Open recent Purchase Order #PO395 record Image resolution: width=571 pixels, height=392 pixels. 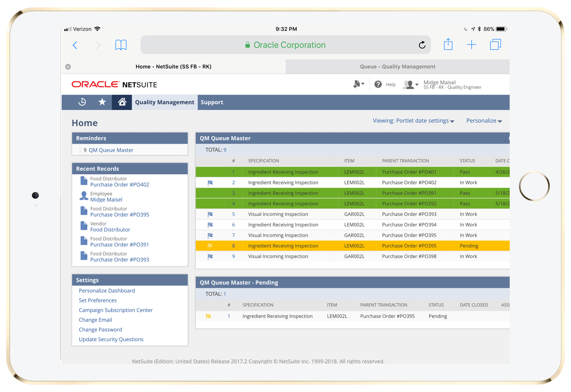pos(120,215)
